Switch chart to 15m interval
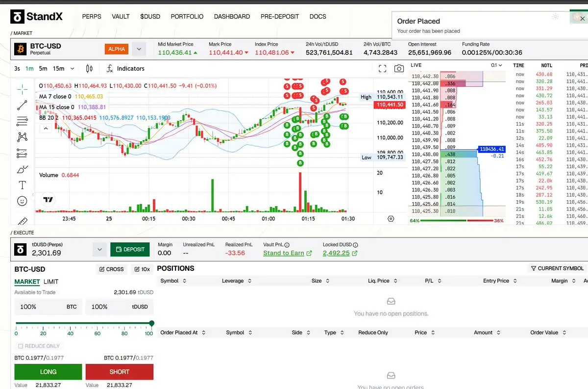The image size is (588, 389). point(59,69)
